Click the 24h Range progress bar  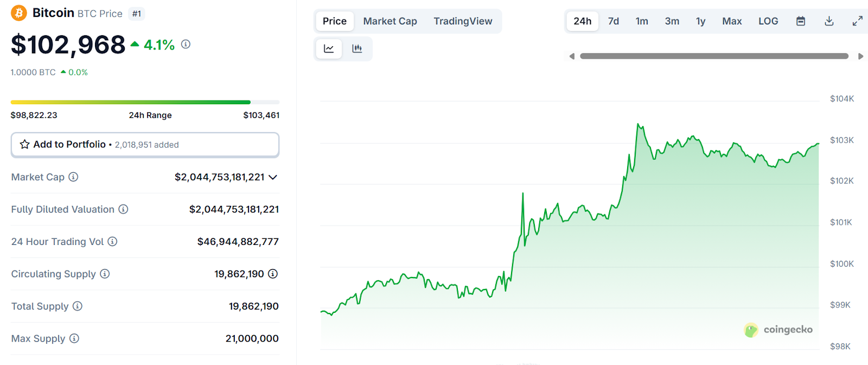point(145,102)
